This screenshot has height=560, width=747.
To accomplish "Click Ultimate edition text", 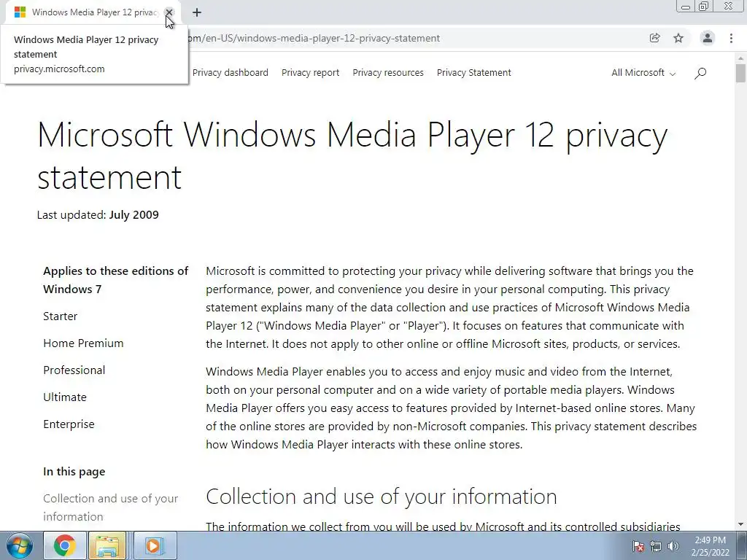I will point(65,397).
